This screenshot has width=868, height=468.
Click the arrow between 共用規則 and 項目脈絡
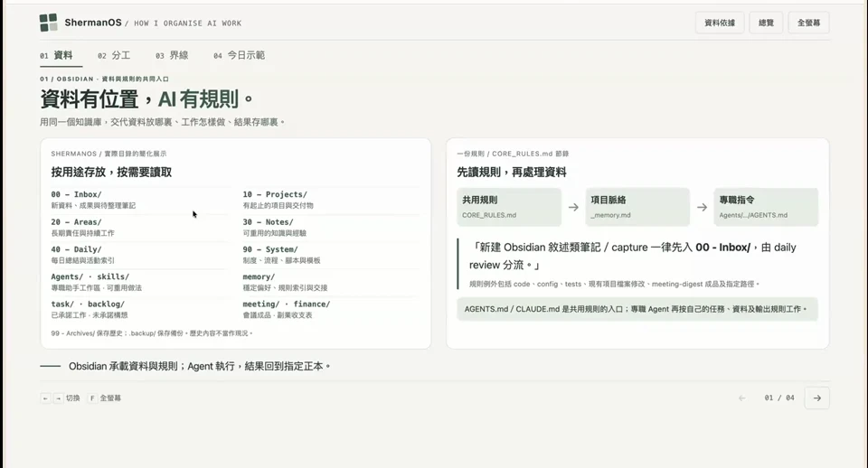point(573,207)
